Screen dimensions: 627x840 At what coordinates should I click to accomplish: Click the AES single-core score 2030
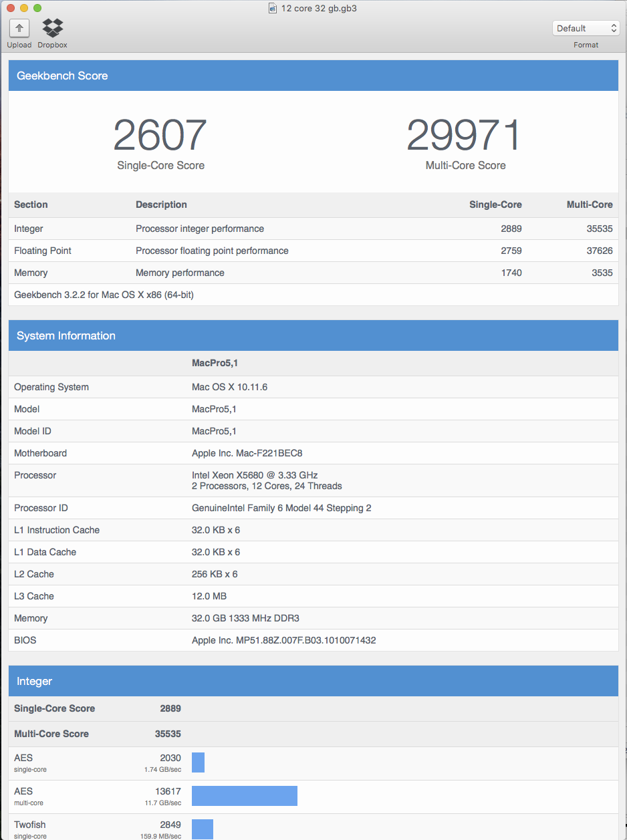pos(170,758)
